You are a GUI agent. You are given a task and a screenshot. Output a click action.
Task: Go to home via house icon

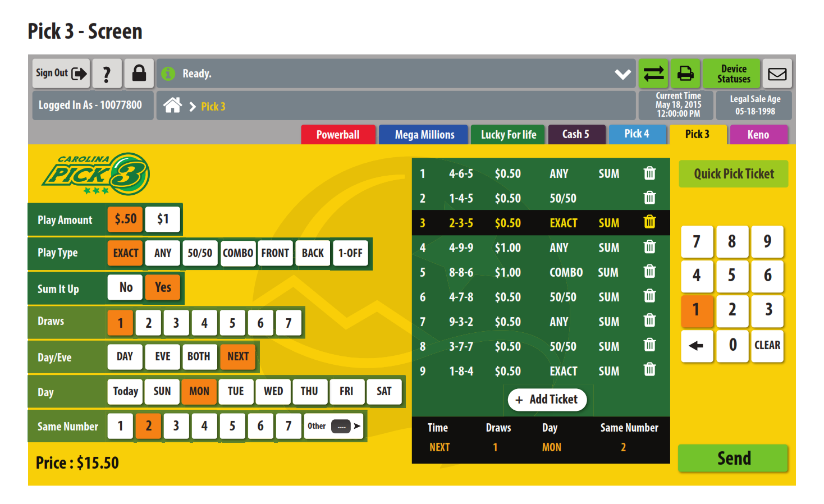click(x=172, y=105)
